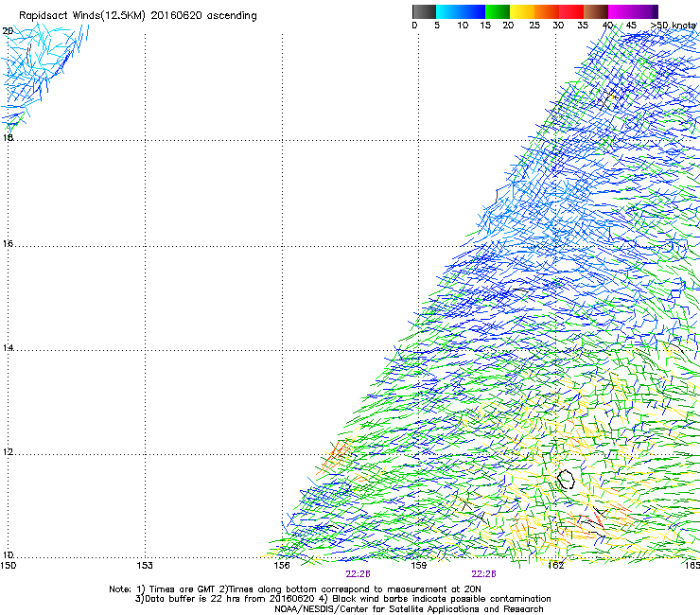Screen dimensions: 700x615
Task: Click the gray segment of the wind speed color bar
Action: (x=424, y=11)
